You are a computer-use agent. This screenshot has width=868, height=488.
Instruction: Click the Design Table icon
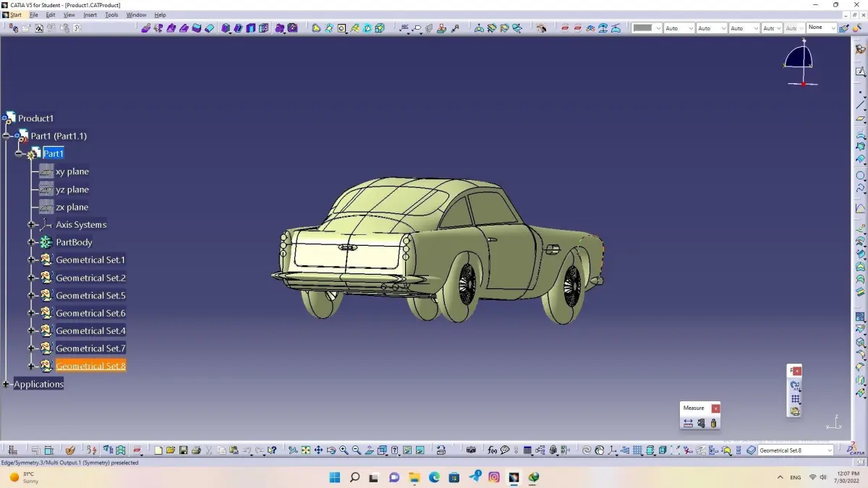pyautogui.click(x=527, y=450)
